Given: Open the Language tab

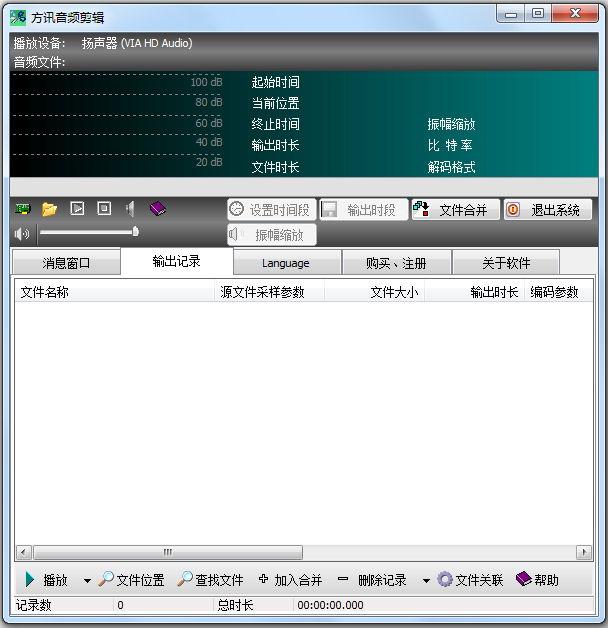Looking at the screenshot, I should (x=286, y=263).
